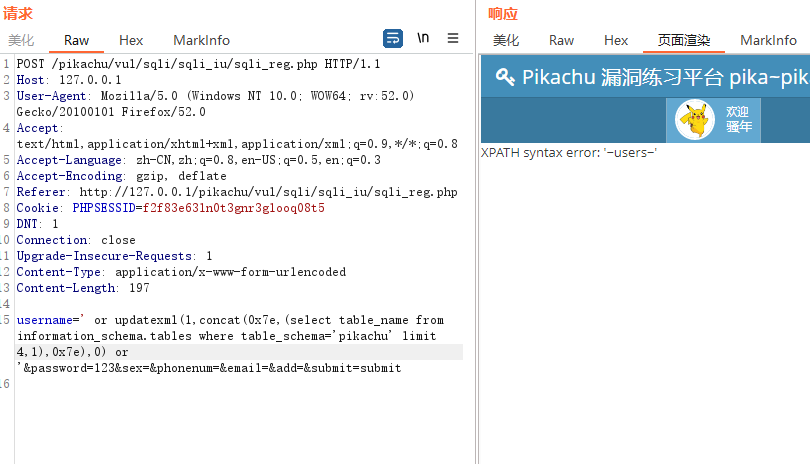Toggle the word wrap icon in request panel

[393, 39]
